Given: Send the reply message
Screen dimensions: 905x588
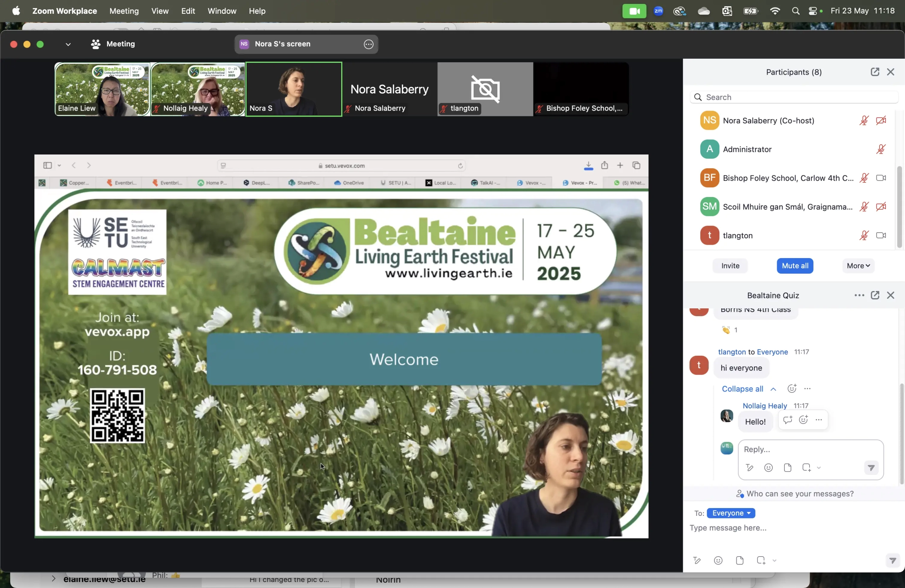Looking at the screenshot, I should [871, 467].
